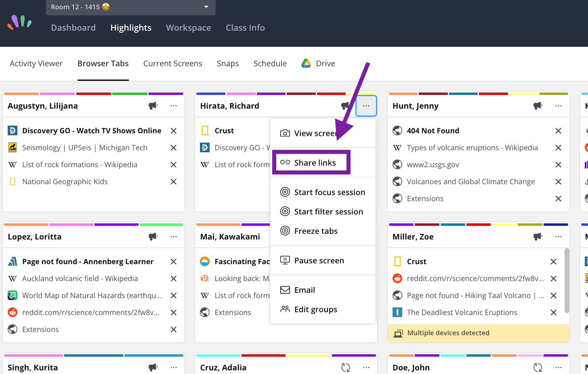Close National Geographic Kids tab
This screenshot has width=588, height=374.
click(174, 182)
